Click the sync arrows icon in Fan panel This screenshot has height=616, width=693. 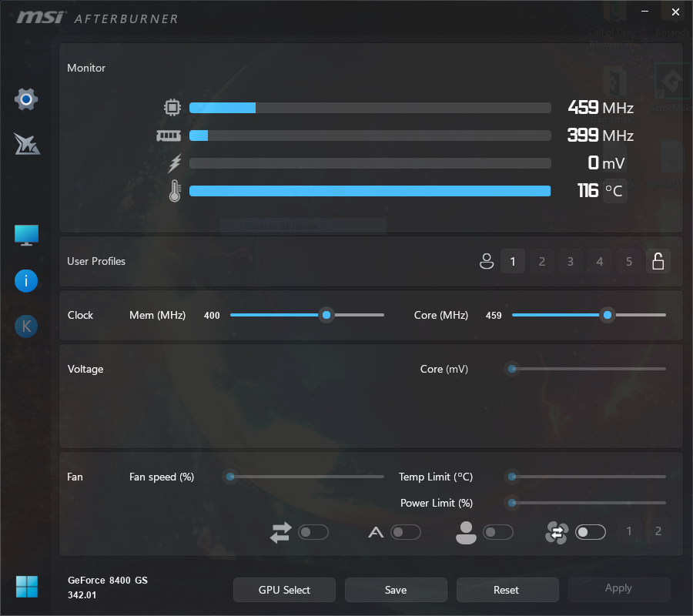(280, 533)
